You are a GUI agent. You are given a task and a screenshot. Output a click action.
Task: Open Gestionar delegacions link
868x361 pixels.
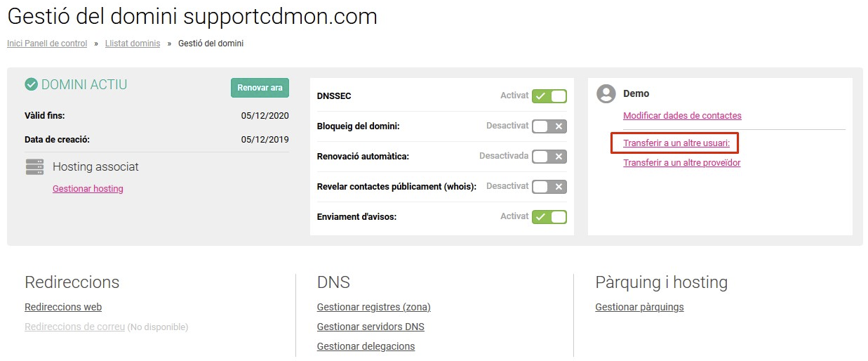pyautogui.click(x=366, y=346)
